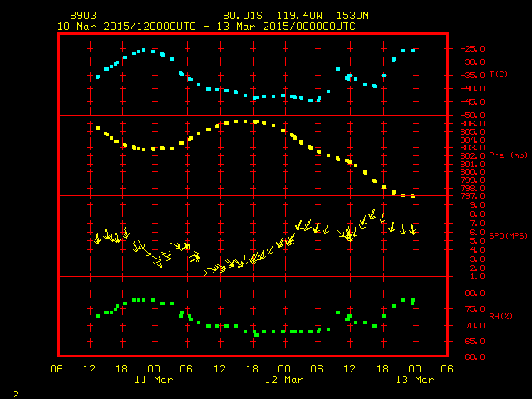The width and height of the screenshot is (532, 399).
Task: Click the 11 Mar date label
Action: (154, 380)
